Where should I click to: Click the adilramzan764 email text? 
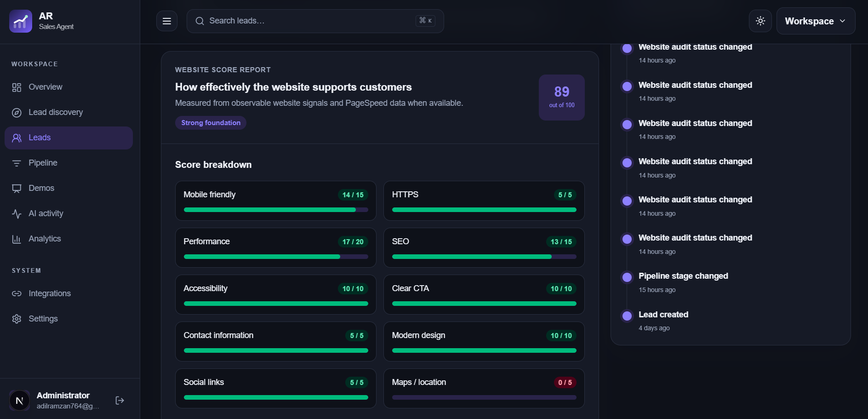coord(68,406)
